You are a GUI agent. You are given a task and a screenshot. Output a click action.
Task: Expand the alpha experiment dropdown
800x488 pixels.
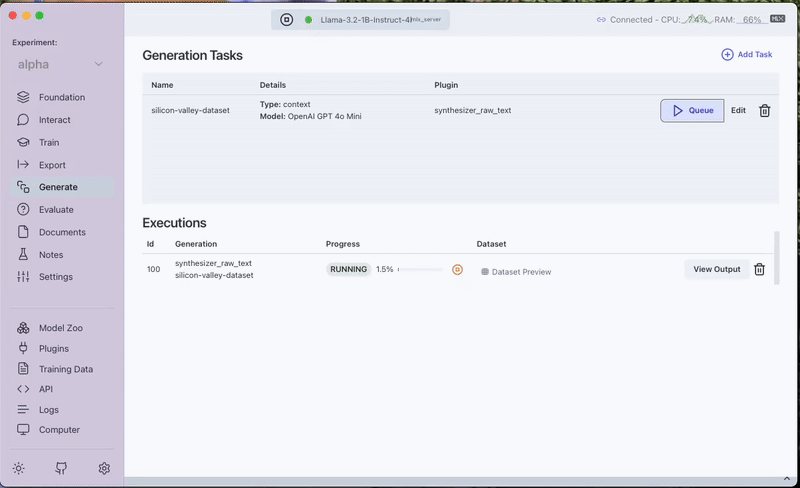[98, 65]
